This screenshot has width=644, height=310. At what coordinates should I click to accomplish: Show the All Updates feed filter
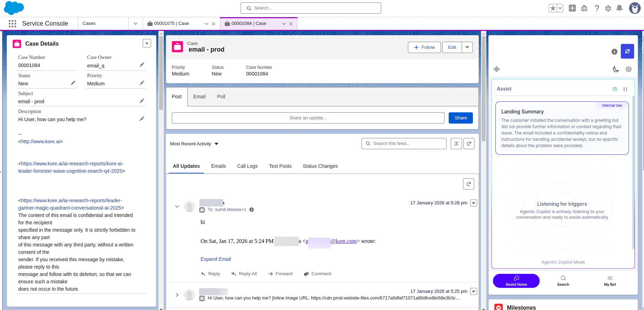186,166
